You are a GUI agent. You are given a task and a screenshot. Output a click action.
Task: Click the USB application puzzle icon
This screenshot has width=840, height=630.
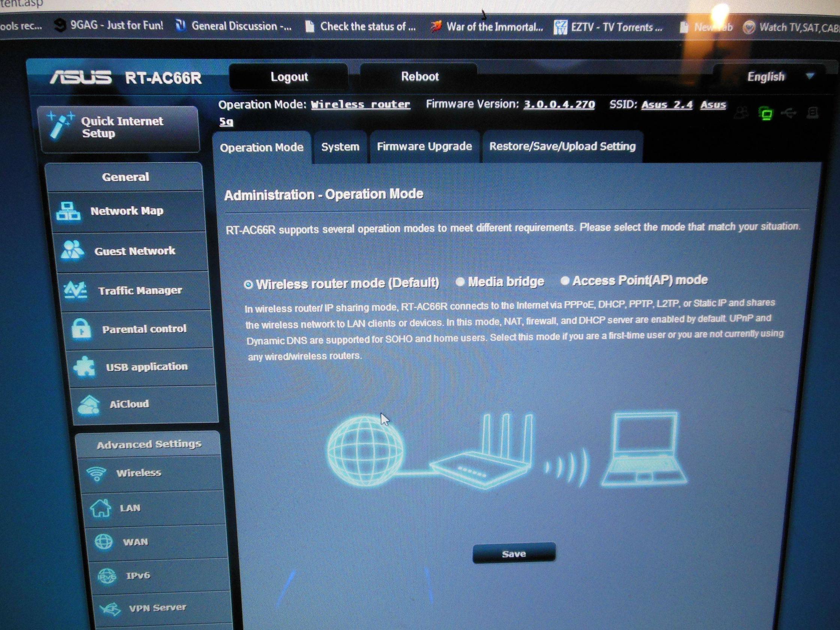coord(84,367)
